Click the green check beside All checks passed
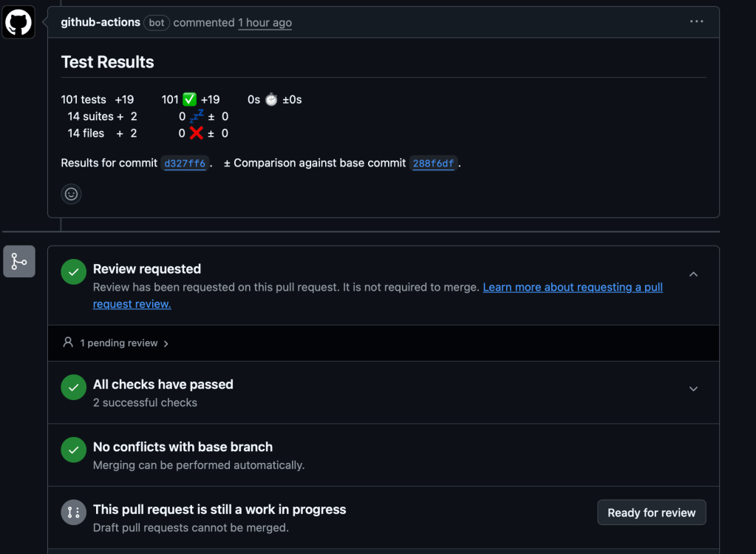 click(73, 387)
